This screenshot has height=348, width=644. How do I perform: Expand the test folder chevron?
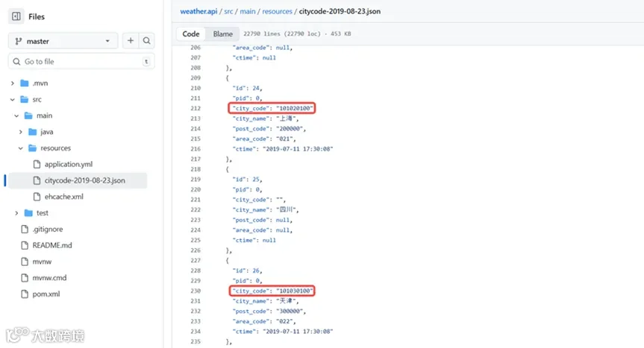click(16, 213)
